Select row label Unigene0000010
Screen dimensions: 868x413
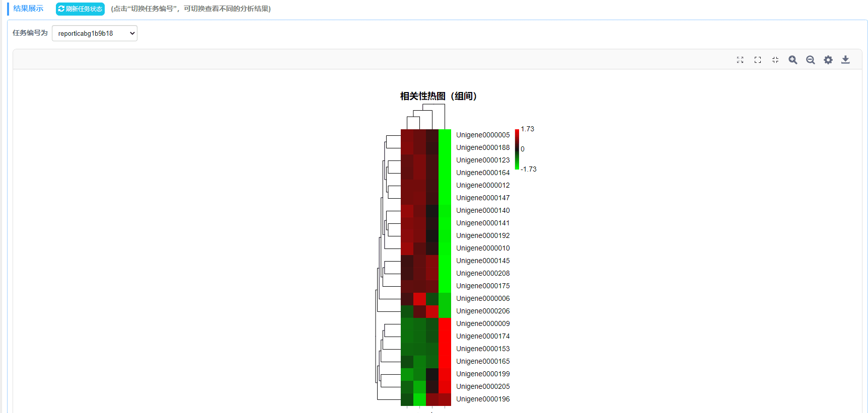click(x=483, y=248)
